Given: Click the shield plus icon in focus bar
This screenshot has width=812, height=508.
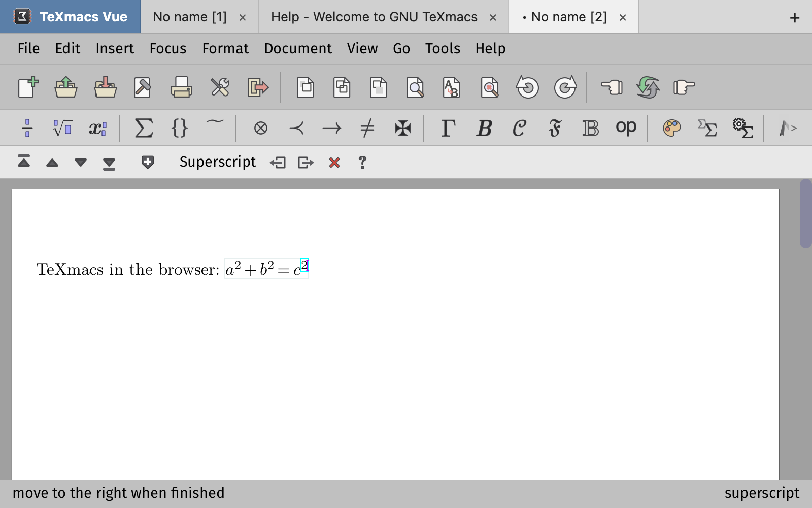Looking at the screenshot, I should (x=147, y=163).
